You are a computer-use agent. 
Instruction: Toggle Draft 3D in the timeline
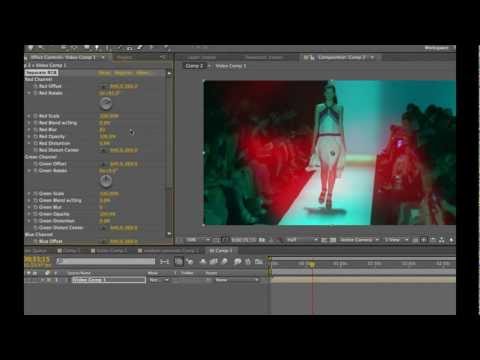(190, 262)
